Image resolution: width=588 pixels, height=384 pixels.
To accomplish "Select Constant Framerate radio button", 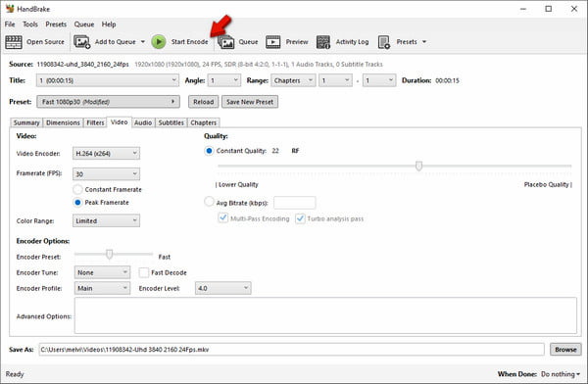I will pos(77,189).
